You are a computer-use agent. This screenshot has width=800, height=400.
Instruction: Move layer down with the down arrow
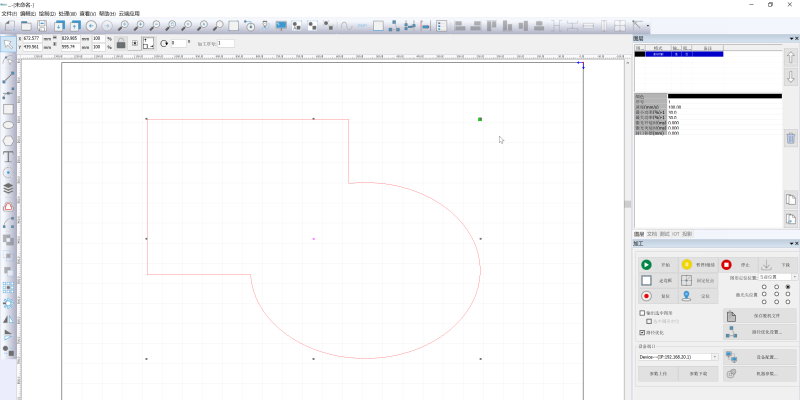790,78
